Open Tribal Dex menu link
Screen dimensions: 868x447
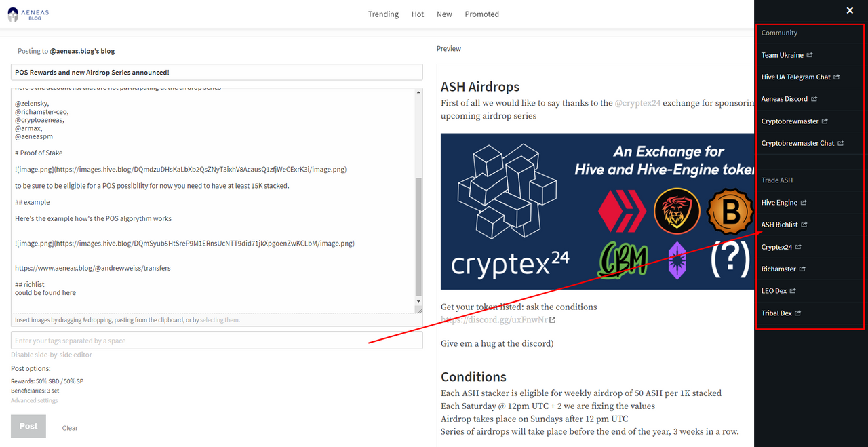pos(776,313)
